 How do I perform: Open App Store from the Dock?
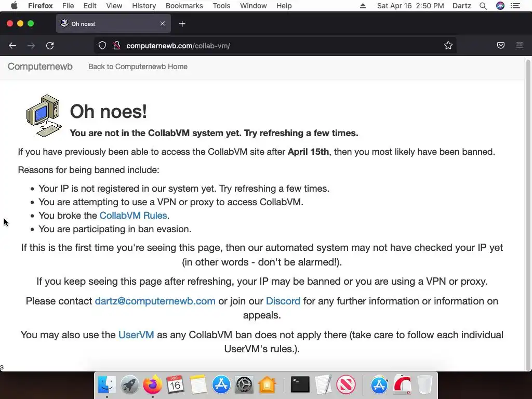click(x=221, y=384)
